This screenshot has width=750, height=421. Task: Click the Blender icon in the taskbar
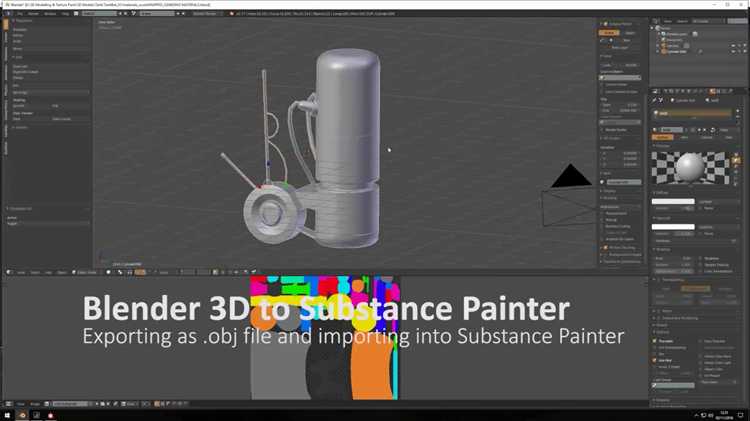[x=22, y=415]
